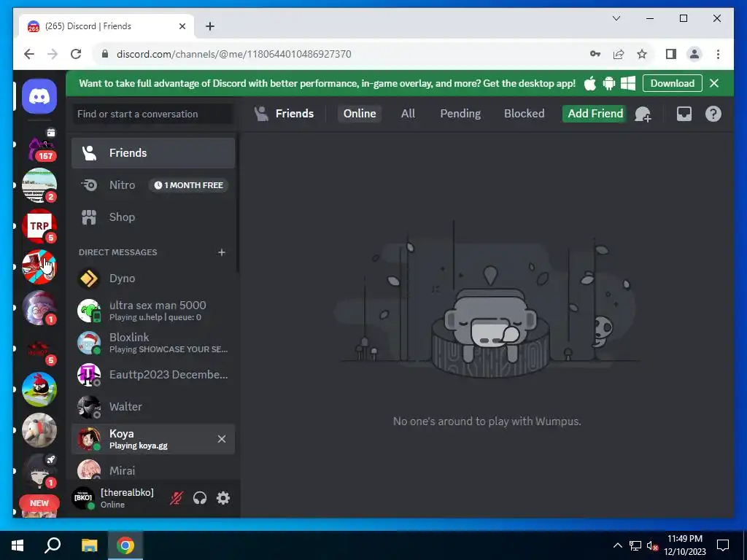Open the red-blue striped server icon

click(39, 267)
